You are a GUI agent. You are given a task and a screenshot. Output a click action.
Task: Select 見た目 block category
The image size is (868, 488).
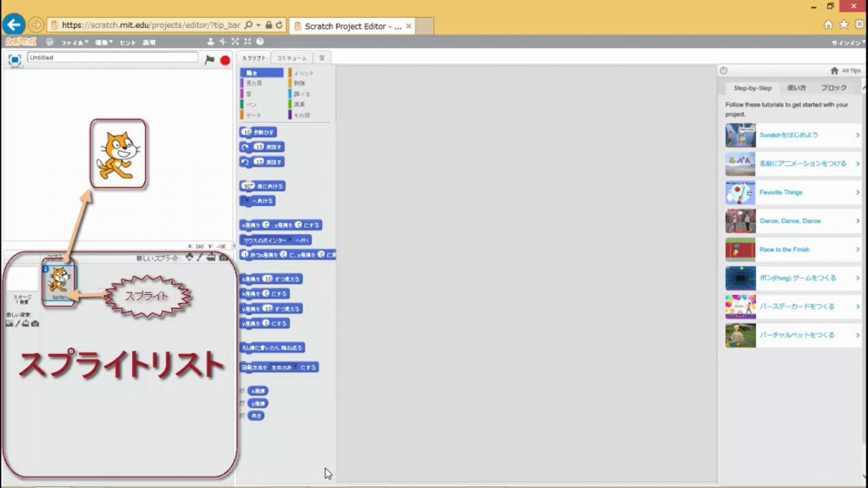[x=262, y=83]
